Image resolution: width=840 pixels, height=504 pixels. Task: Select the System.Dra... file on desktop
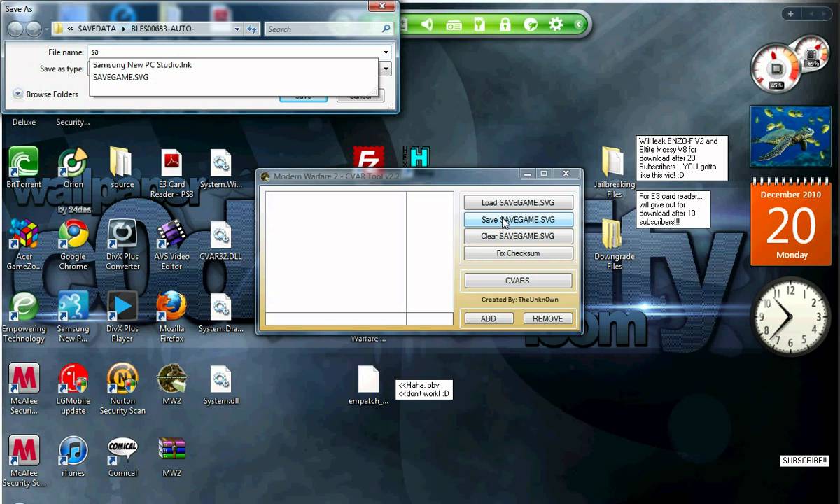pos(220,313)
